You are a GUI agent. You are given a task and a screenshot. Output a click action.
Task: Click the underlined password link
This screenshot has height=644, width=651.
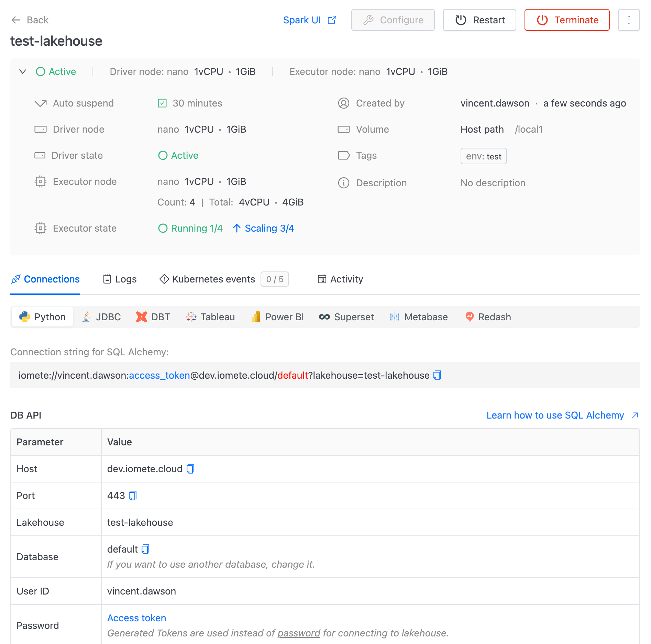299,633
